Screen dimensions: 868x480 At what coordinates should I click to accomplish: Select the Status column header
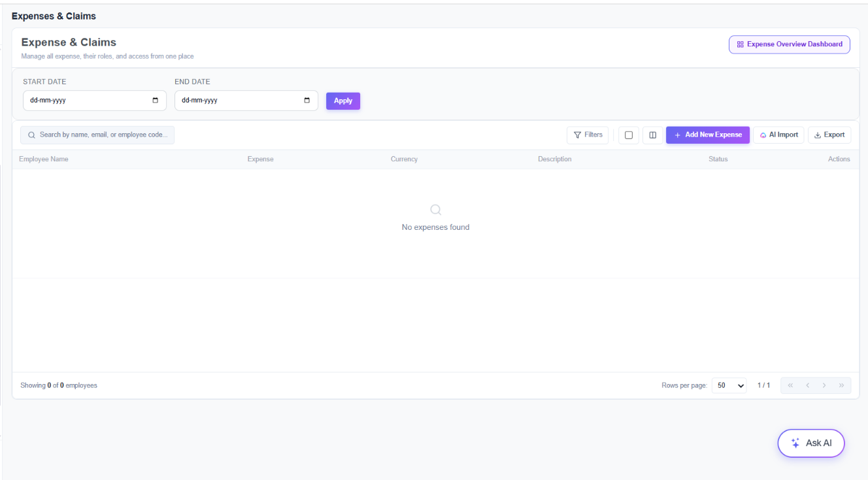[x=718, y=159]
